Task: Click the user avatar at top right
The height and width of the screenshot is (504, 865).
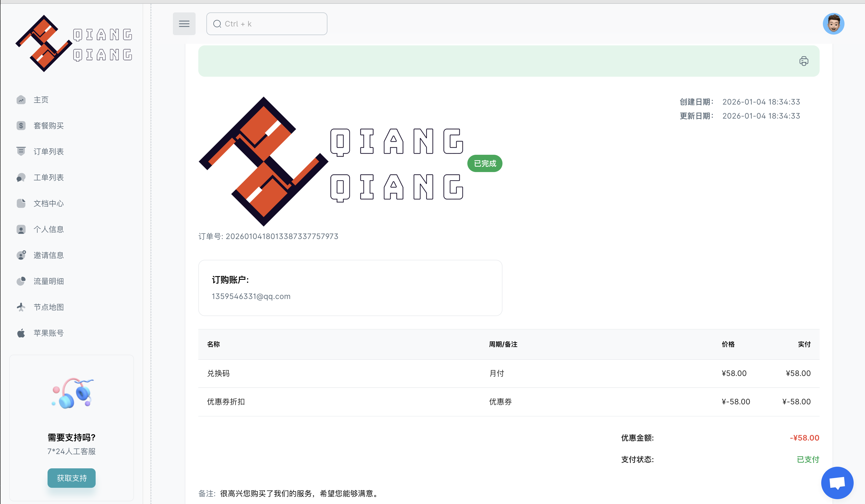Action: click(x=834, y=24)
